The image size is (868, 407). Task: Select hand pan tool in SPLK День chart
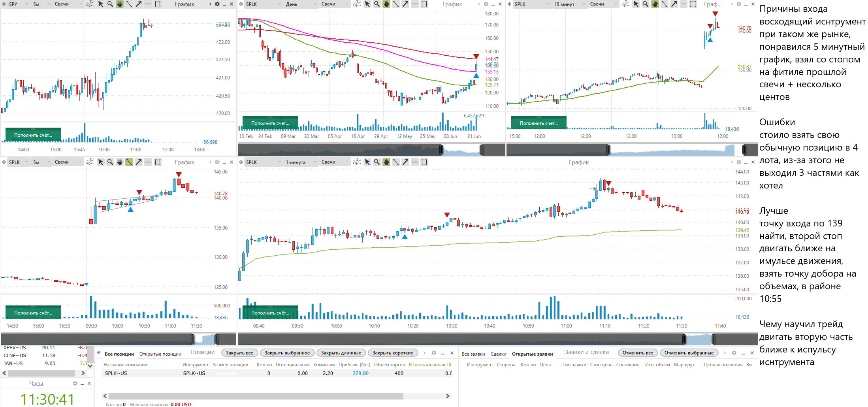click(386, 4)
